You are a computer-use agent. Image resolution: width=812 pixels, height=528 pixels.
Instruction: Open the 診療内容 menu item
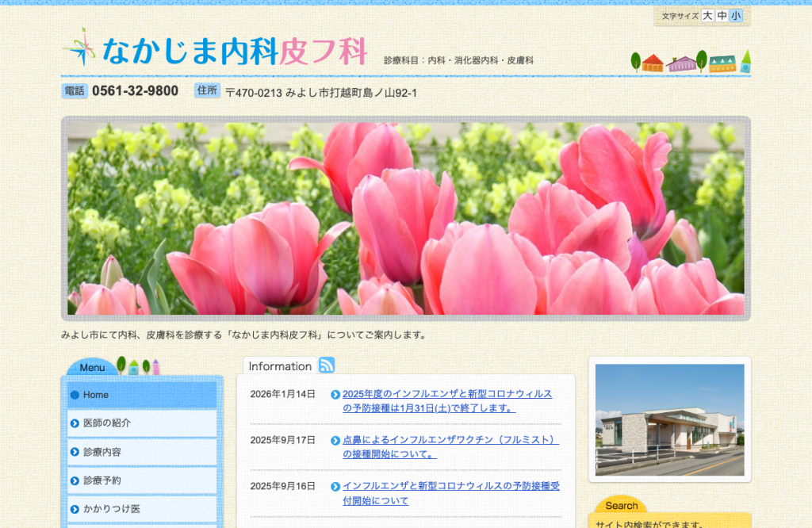[x=142, y=452]
